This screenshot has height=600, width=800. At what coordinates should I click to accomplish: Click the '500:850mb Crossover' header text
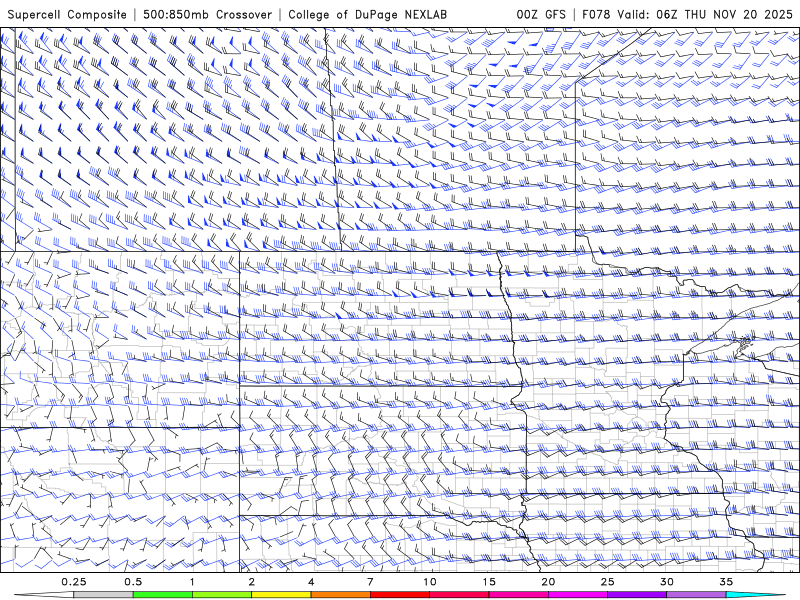[207, 15]
